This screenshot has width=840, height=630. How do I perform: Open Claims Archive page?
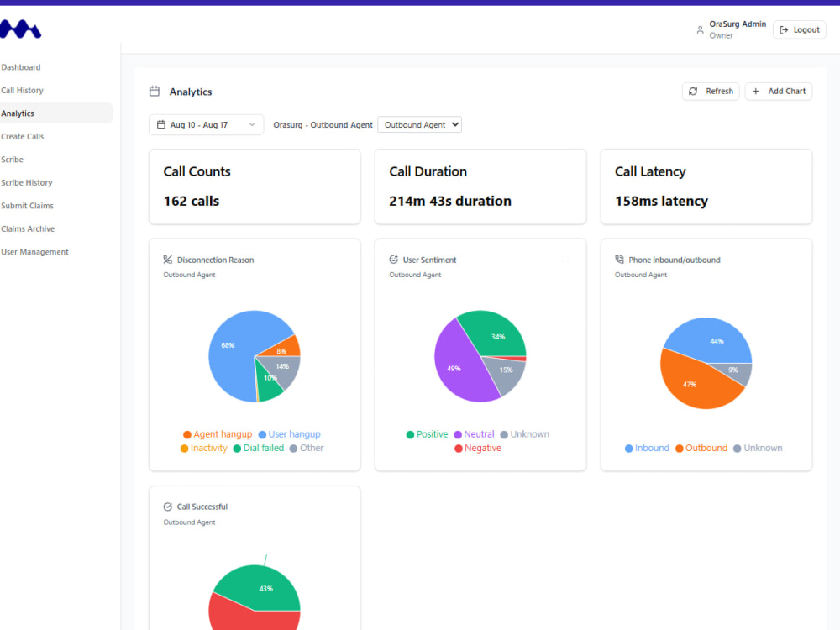[28, 228]
